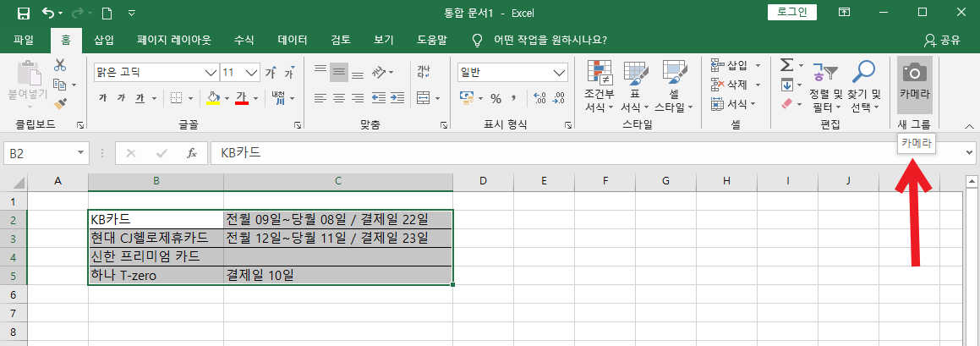Image resolution: width=980 pixels, height=346 pixels.
Task: Apply the yellow fill color bucket
Action: [212, 97]
